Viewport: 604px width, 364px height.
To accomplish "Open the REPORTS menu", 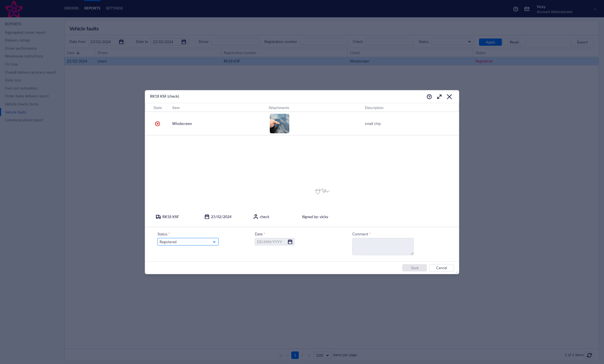I will pos(92,8).
